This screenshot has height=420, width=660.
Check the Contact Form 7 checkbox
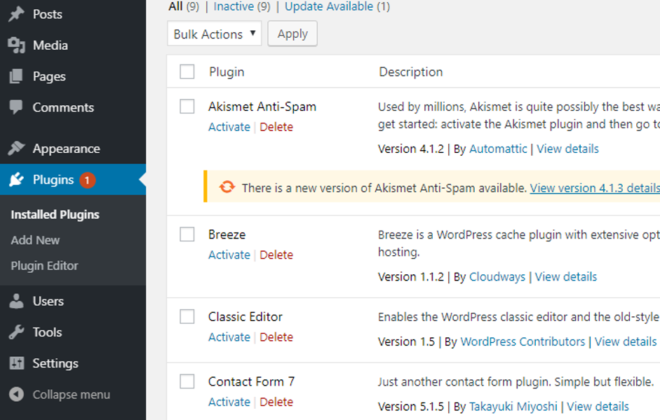[x=187, y=382]
